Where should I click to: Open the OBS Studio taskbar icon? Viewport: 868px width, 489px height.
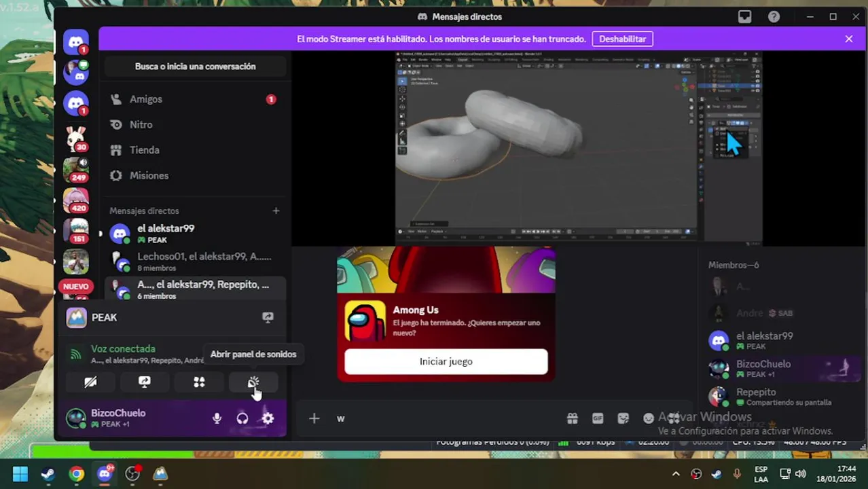pos(132,473)
